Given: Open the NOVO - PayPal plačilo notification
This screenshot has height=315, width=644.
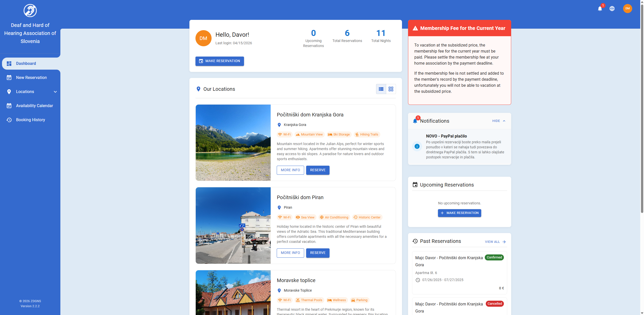Looking at the screenshot, I should click(460, 147).
